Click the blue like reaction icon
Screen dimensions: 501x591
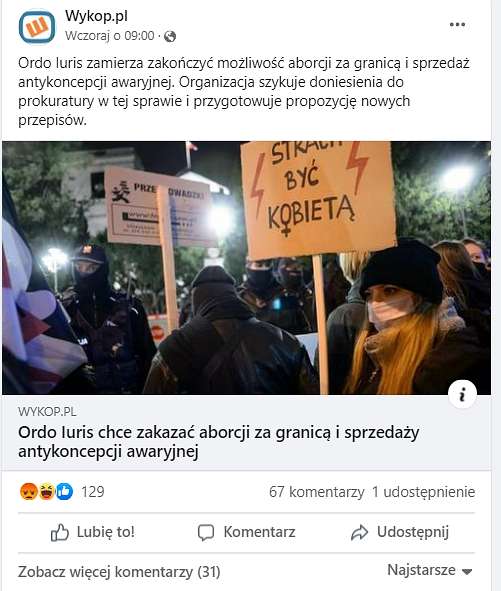tap(64, 491)
